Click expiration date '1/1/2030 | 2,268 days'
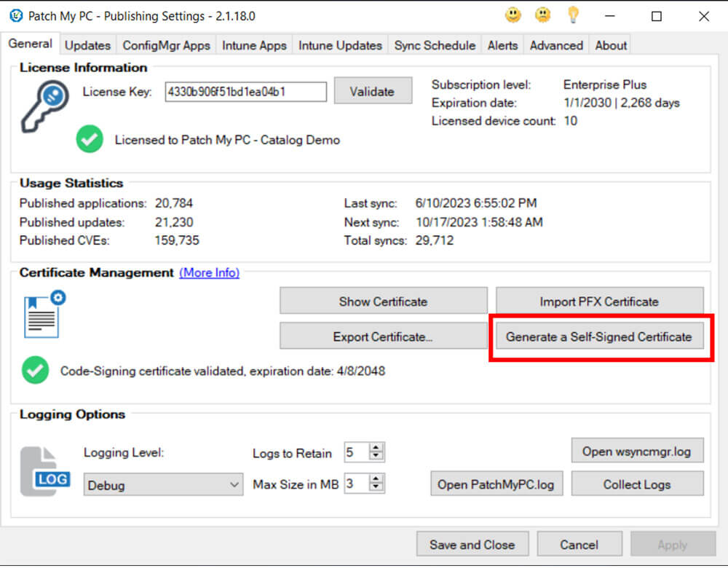728x568 pixels. tap(622, 103)
